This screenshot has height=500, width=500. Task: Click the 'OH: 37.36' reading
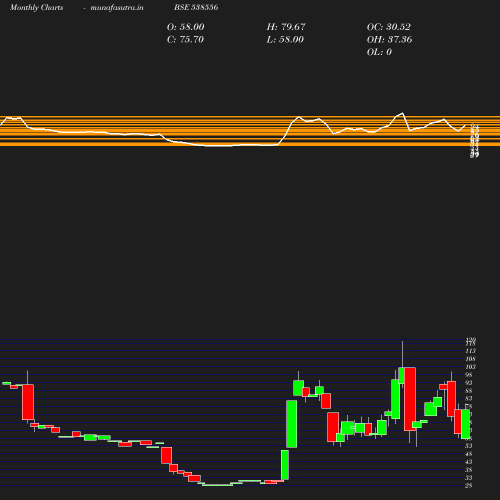click(389, 40)
